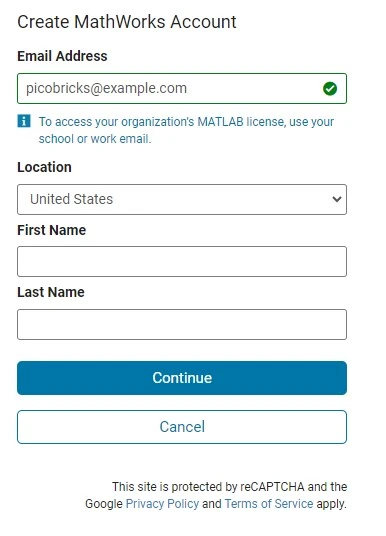The image size is (386, 536).
Task: Click the Last Name label
Action: pyautogui.click(x=51, y=292)
